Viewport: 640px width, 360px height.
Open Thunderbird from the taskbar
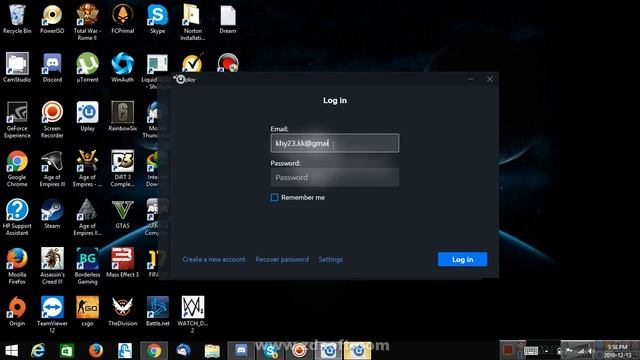click(183, 351)
